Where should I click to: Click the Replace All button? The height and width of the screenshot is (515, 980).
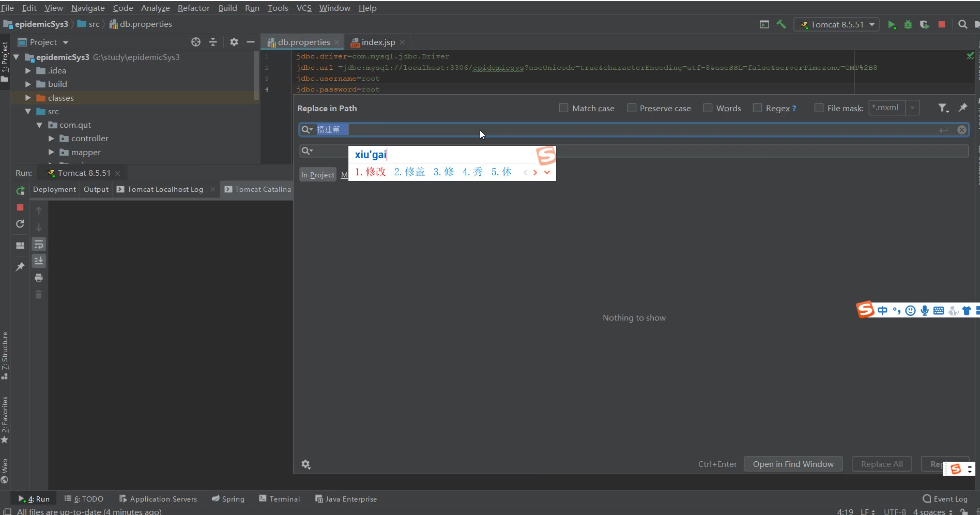coord(881,464)
